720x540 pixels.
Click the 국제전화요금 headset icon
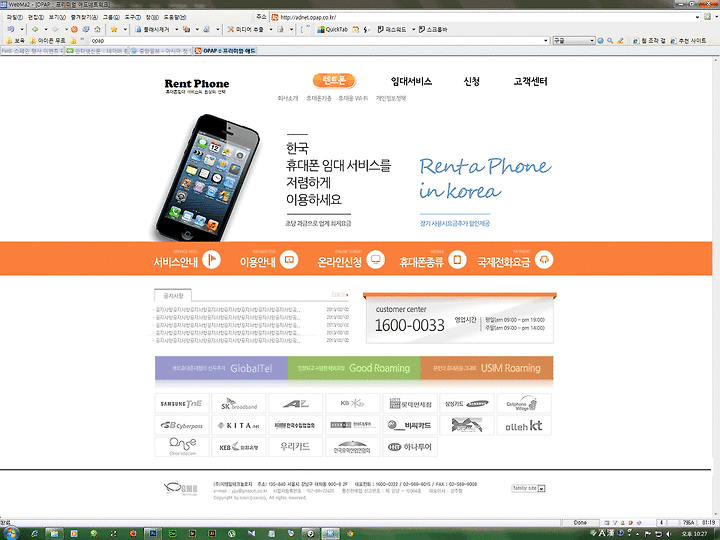[x=544, y=259]
